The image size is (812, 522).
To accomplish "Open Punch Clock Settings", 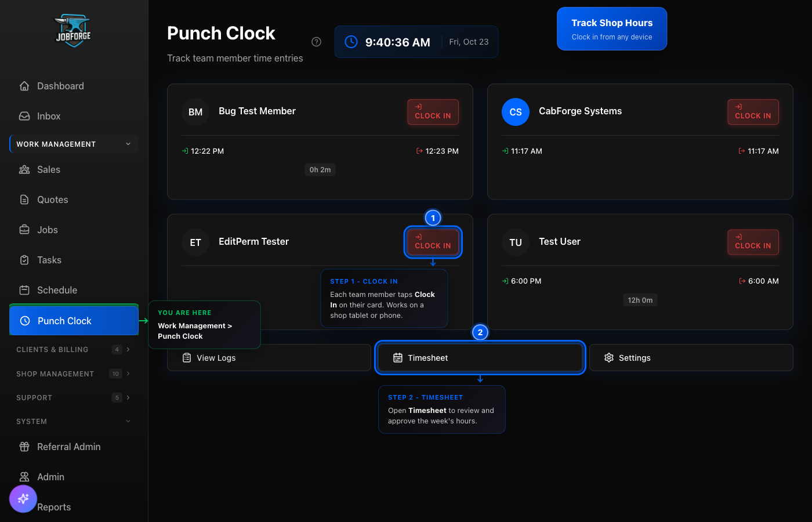I will click(691, 358).
